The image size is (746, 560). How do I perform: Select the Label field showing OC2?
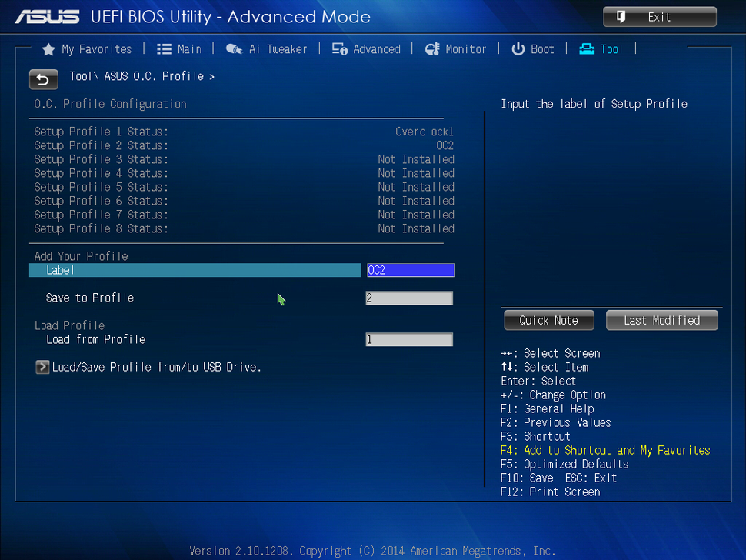(410, 270)
